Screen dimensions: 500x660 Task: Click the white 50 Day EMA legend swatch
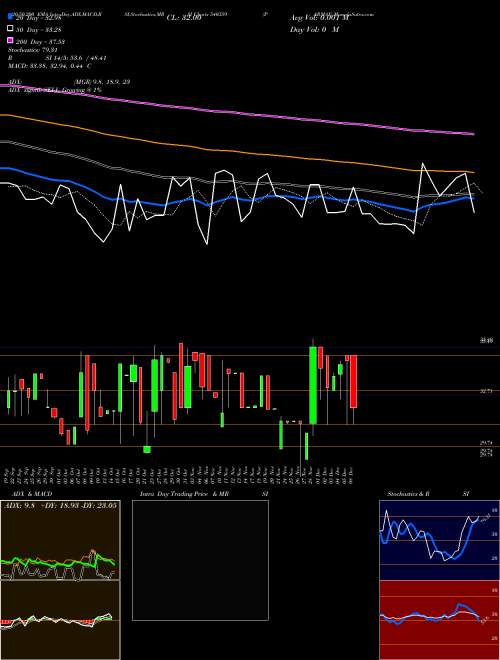coord(10,29)
